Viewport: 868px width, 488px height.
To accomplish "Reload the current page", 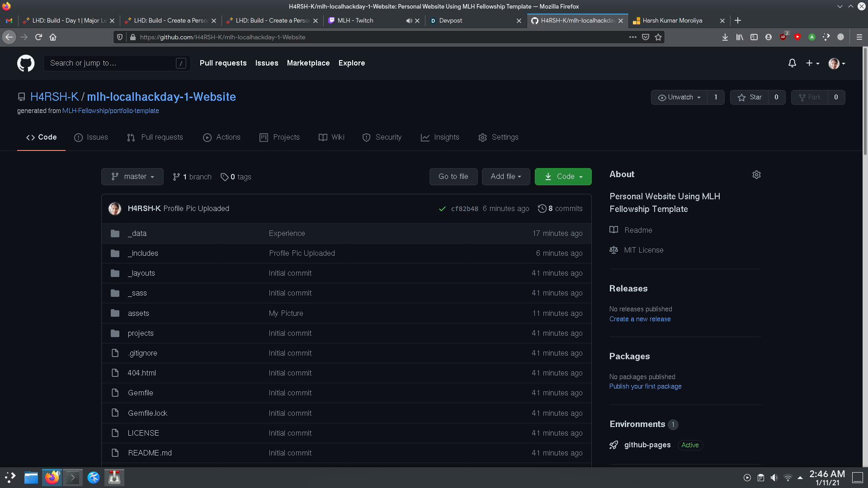I will (x=38, y=37).
